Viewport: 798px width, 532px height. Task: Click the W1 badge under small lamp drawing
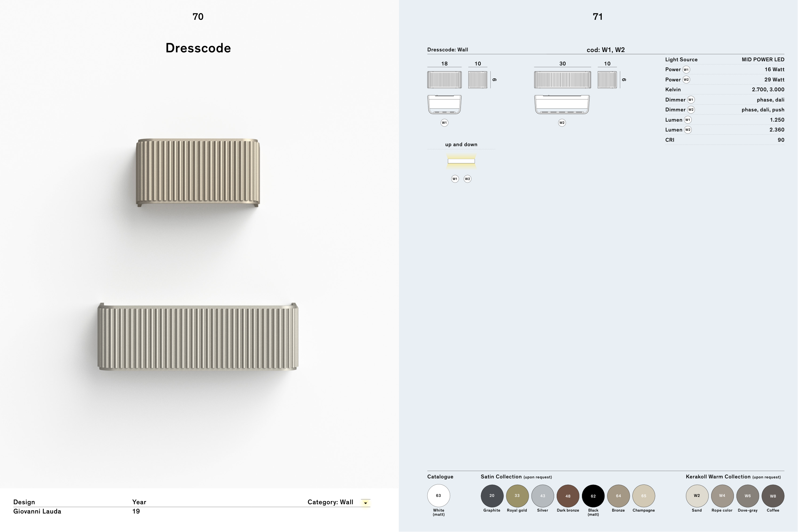[444, 123]
